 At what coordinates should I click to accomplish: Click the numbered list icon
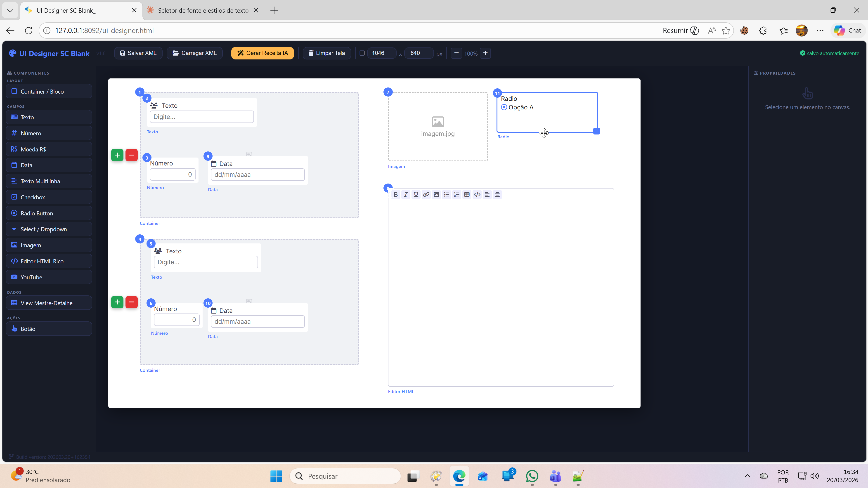456,194
